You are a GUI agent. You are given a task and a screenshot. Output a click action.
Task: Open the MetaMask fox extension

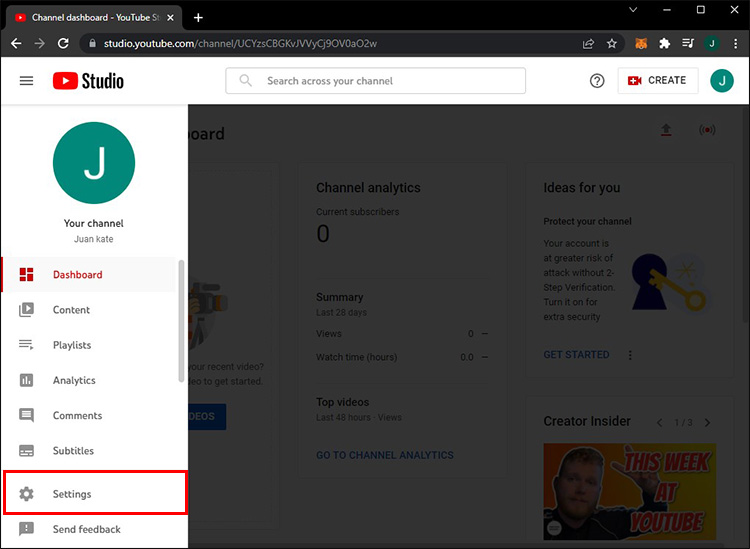coord(641,44)
